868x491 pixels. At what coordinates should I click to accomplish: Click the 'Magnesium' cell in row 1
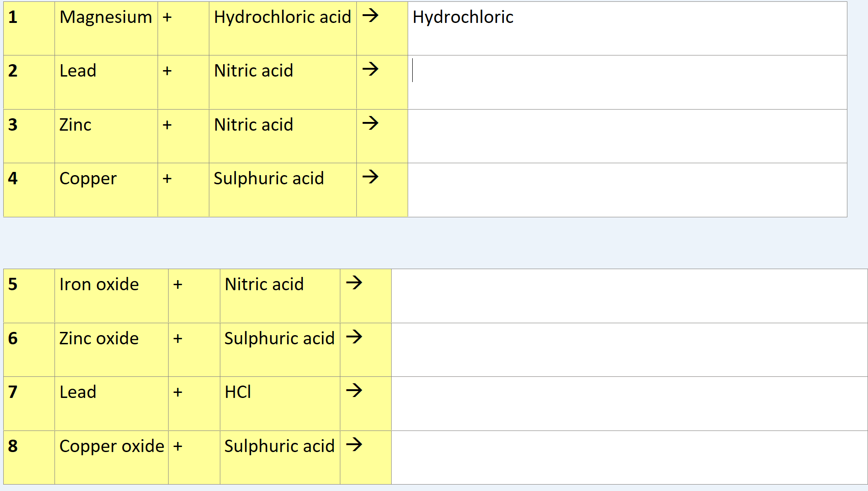[106, 28]
